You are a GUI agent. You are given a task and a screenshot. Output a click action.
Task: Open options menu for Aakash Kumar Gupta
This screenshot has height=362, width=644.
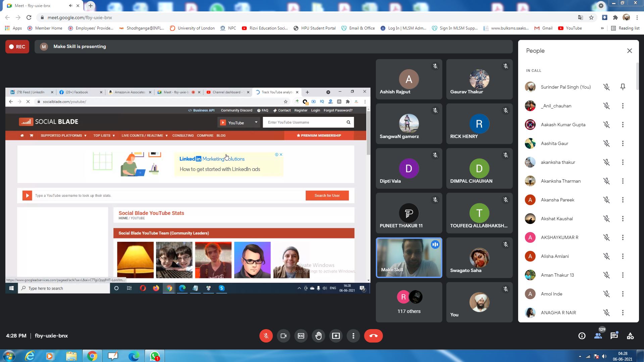point(623,125)
